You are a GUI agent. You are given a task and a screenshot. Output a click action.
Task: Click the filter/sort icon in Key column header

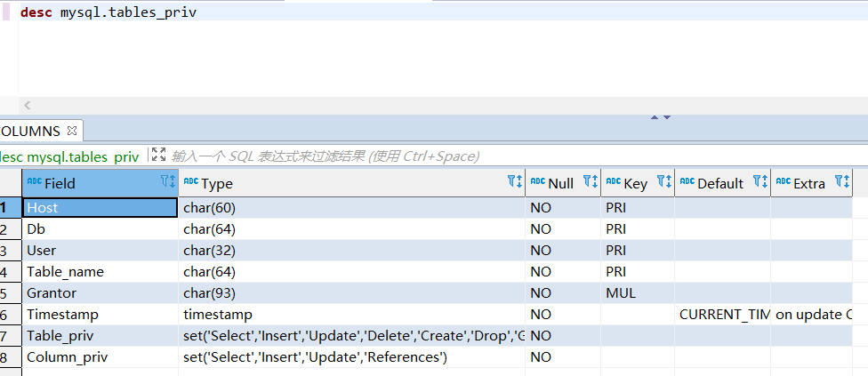pos(664,182)
